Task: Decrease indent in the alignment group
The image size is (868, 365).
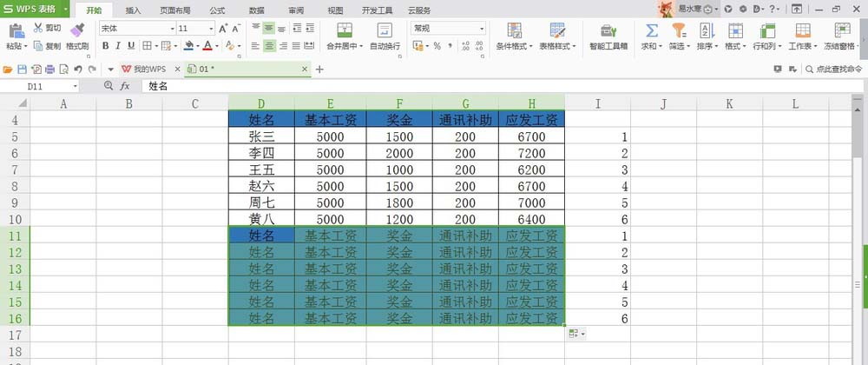Action: tap(297, 28)
